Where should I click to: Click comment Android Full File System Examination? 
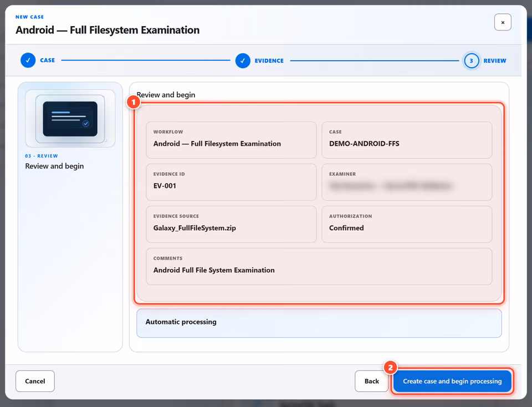(214, 270)
